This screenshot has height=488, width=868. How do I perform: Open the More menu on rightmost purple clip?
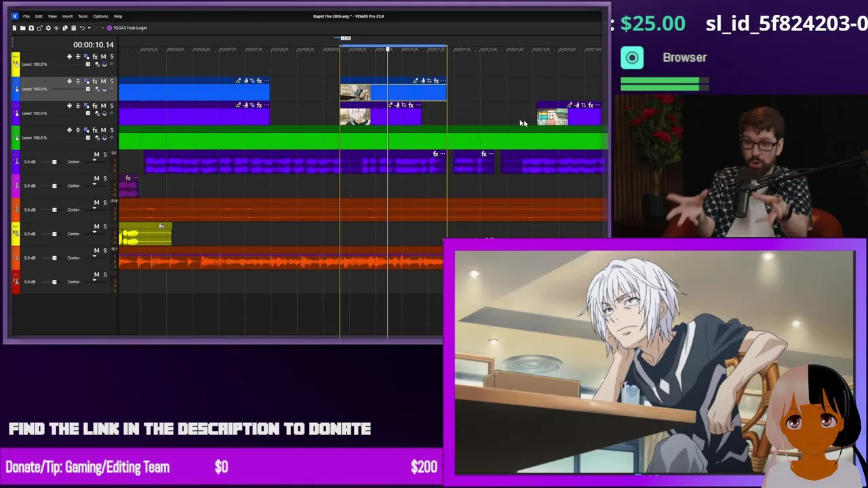(x=598, y=105)
